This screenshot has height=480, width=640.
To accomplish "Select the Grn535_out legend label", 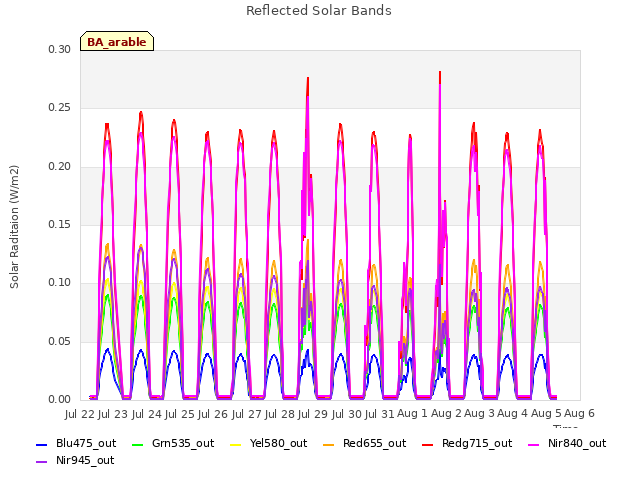I will pos(183,443).
